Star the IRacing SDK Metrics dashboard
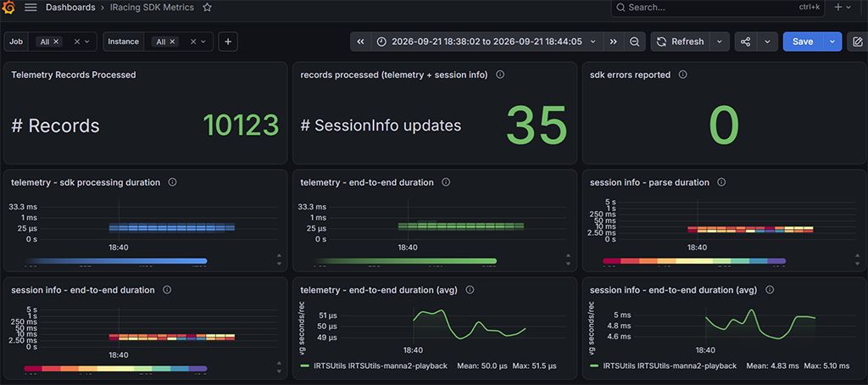This screenshot has width=868, height=385. (207, 7)
